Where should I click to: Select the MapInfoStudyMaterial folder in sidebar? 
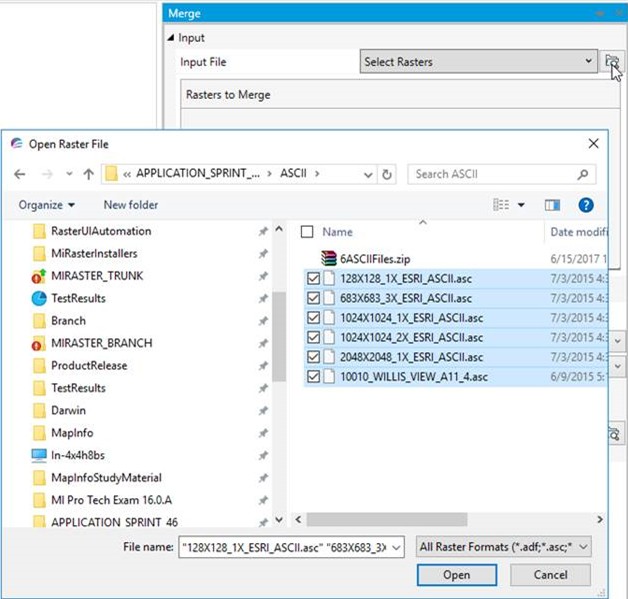tap(106, 477)
